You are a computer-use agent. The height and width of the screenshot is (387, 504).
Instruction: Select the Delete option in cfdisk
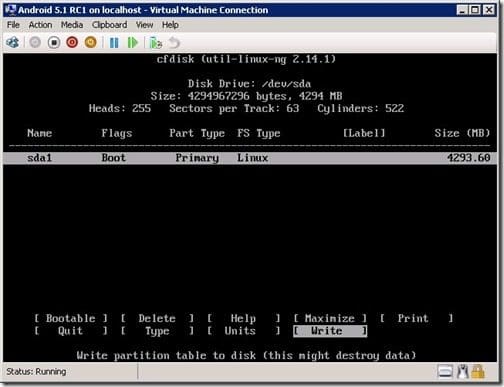(x=157, y=318)
